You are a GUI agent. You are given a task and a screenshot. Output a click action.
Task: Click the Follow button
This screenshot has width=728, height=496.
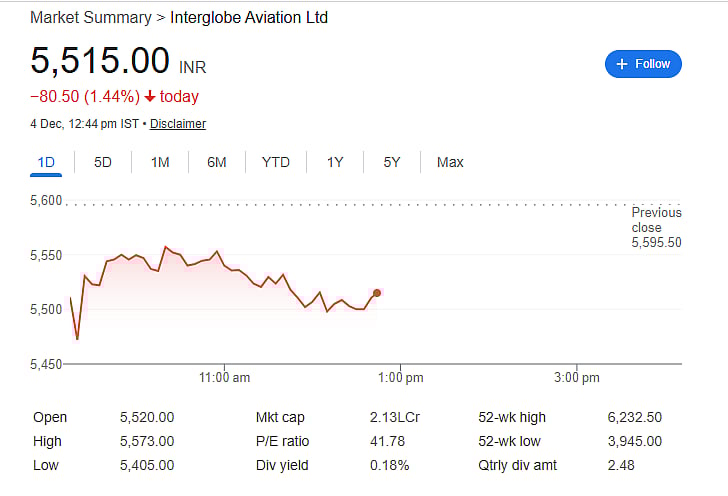point(643,64)
